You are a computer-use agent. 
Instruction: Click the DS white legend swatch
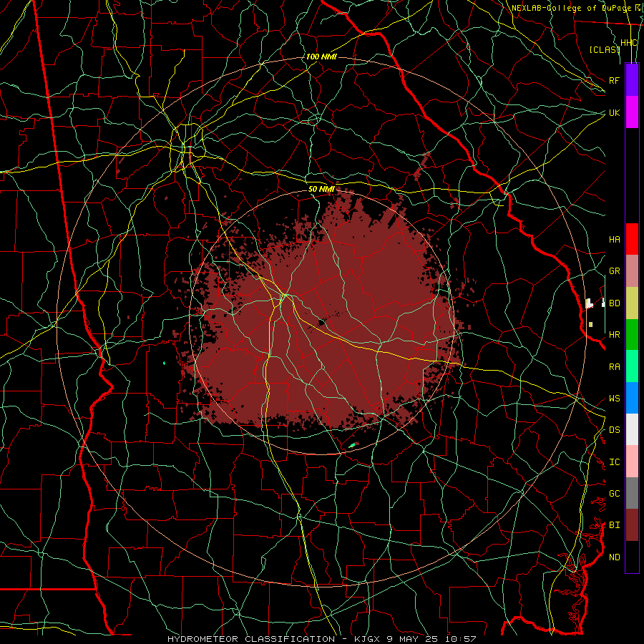[x=632, y=429]
